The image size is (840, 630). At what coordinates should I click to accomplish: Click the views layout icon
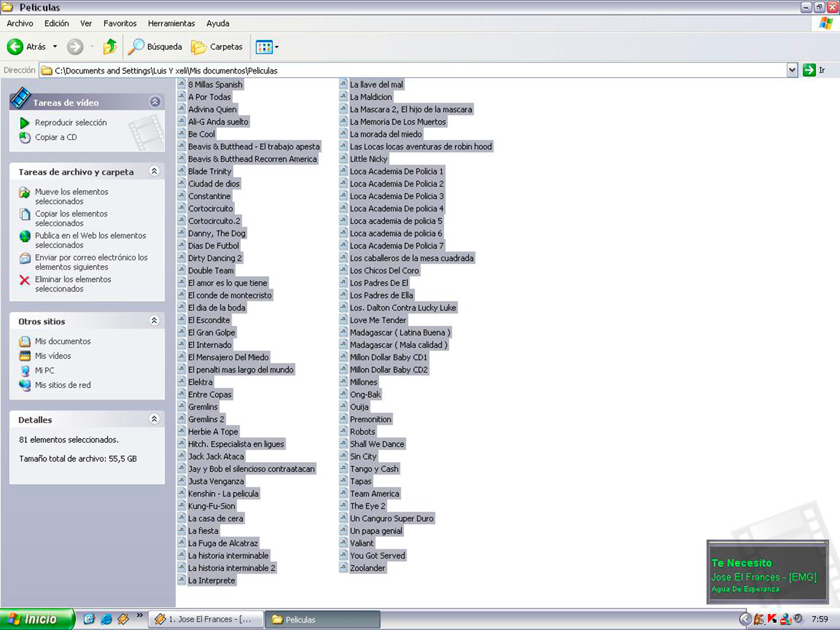(x=264, y=47)
